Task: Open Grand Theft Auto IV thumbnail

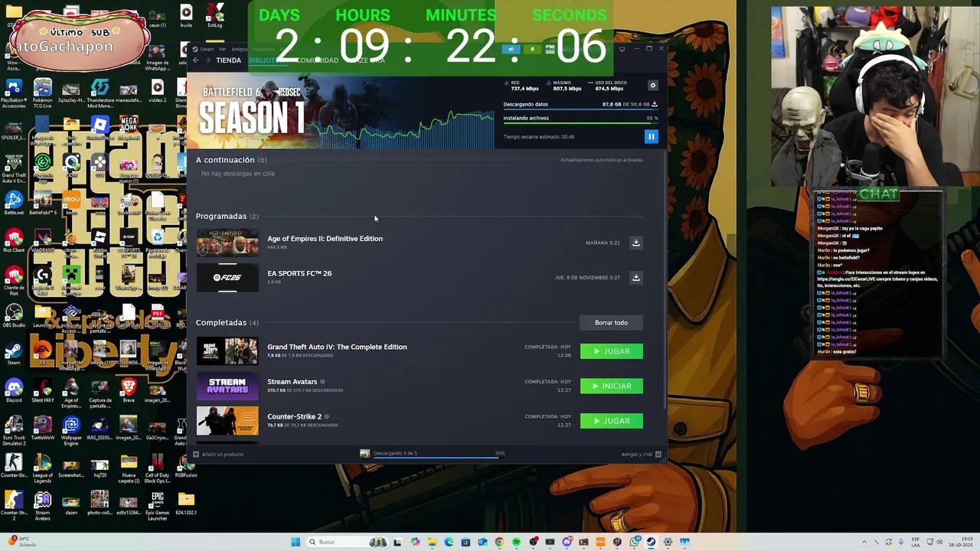Action: (x=227, y=351)
